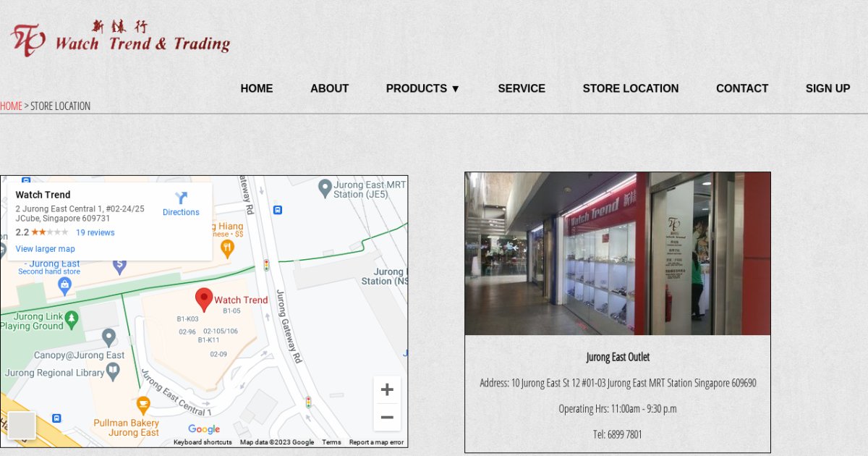Click the Directions arrow icon on map card
This screenshot has width=868, height=456.
181,198
